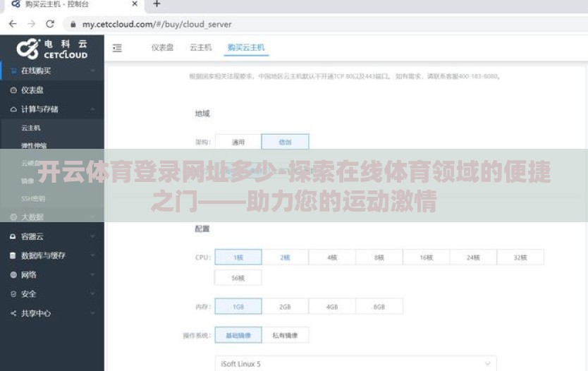Expand the 安全 chevron
The image size is (588, 371).
[92, 293]
